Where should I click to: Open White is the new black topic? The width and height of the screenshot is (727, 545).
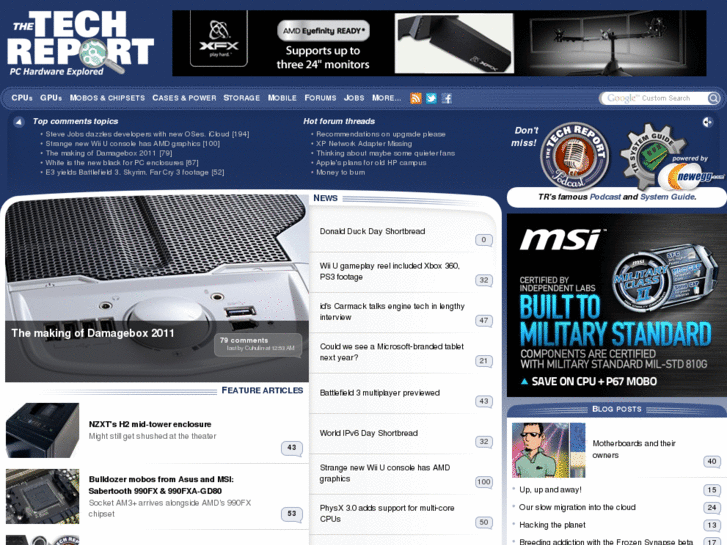[x=122, y=163]
